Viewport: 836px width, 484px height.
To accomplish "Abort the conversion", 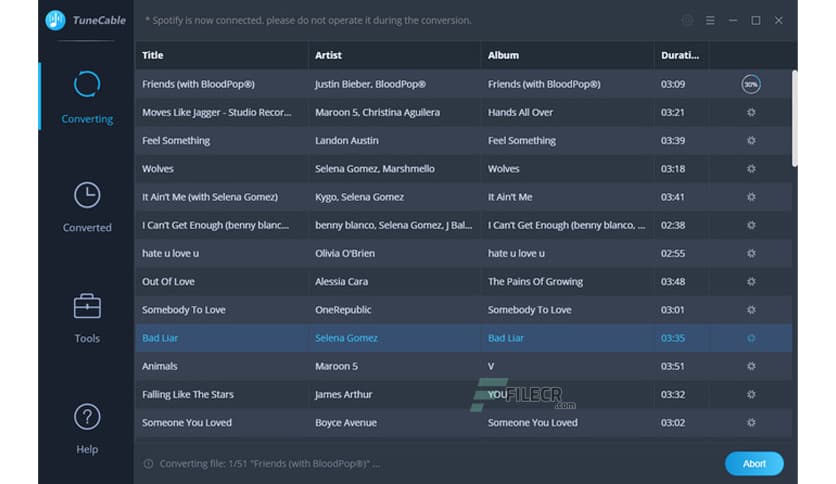I will click(754, 464).
